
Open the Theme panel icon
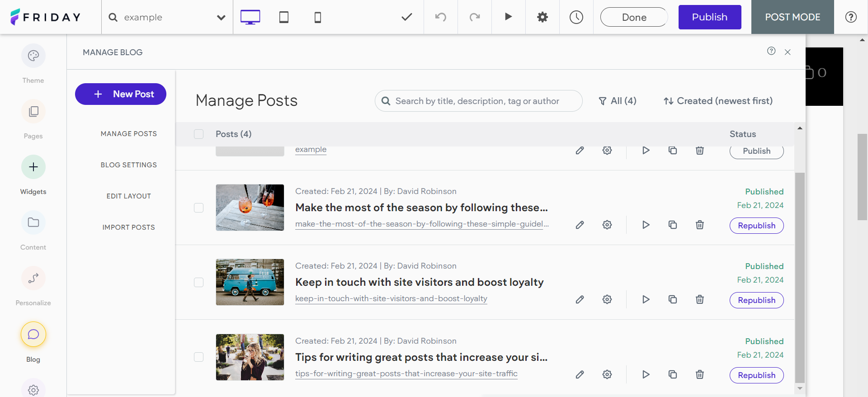[x=33, y=56]
